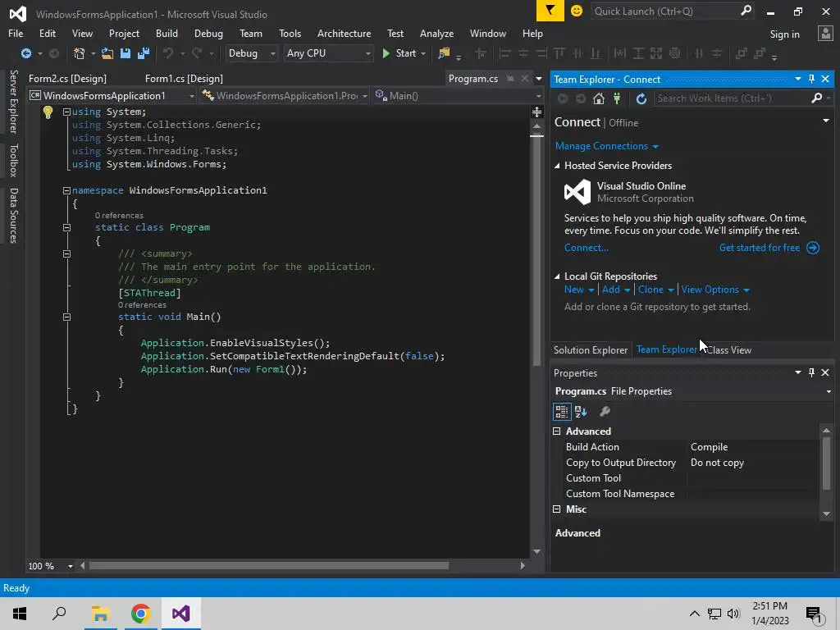The image size is (840, 630).
Task: Collapse the Advanced properties category
Action: [x=557, y=431]
